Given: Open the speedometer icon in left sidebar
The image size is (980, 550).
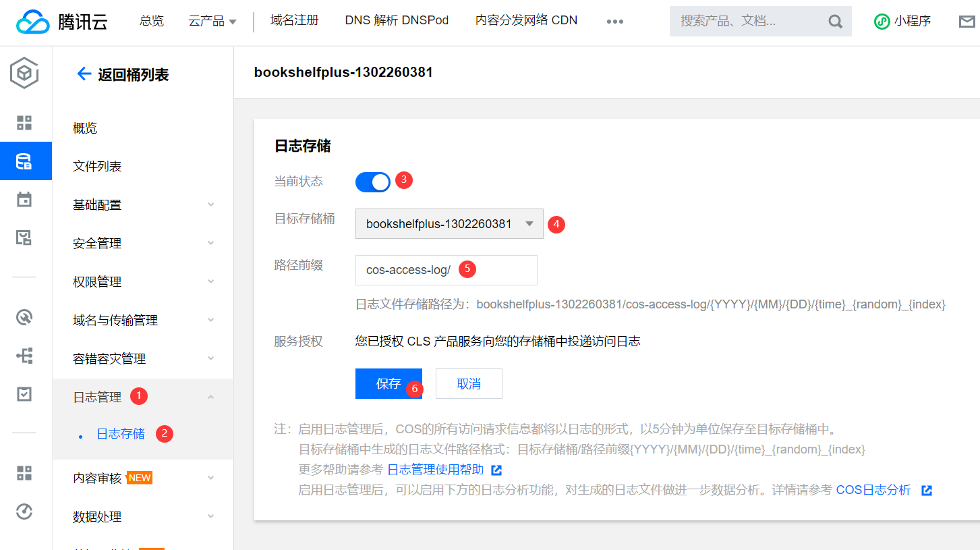Looking at the screenshot, I should coord(24,512).
